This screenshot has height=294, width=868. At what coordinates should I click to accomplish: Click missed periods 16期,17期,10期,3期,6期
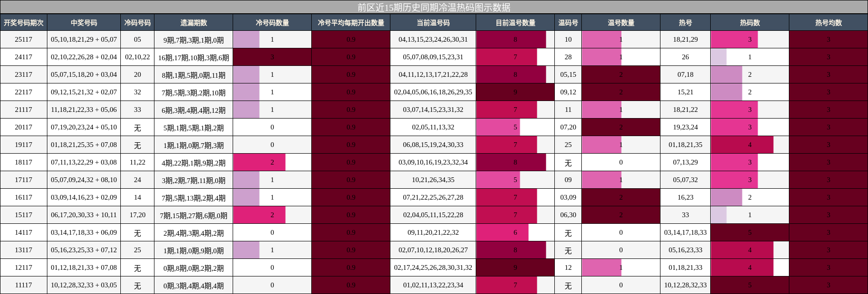(x=193, y=57)
